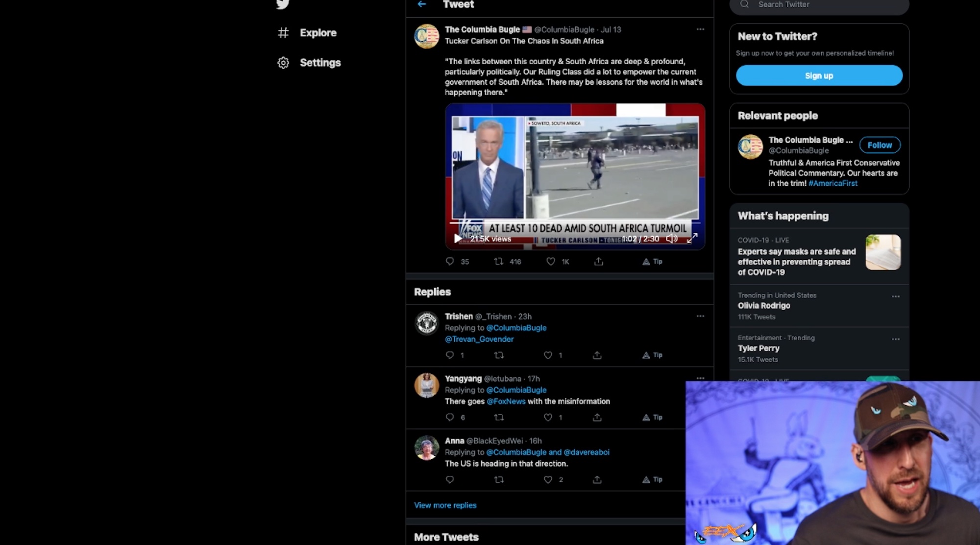Open more options on main tweet

(700, 29)
